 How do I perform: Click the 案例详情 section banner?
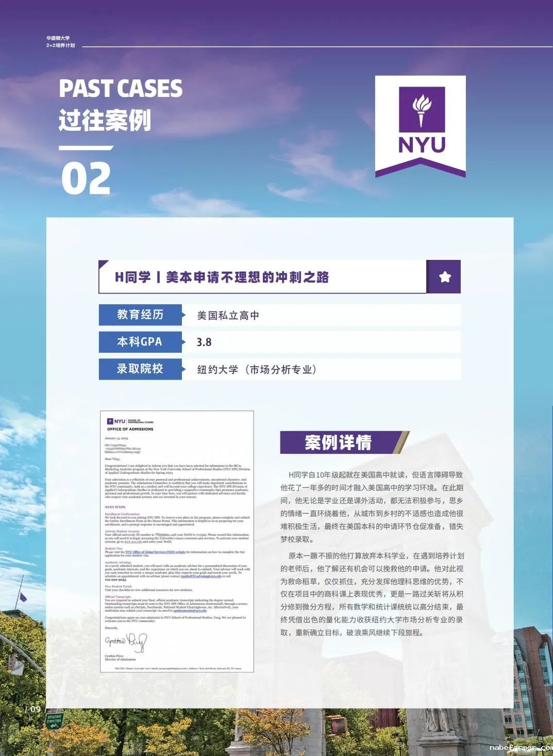pyautogui.click(x=339, y=442)
